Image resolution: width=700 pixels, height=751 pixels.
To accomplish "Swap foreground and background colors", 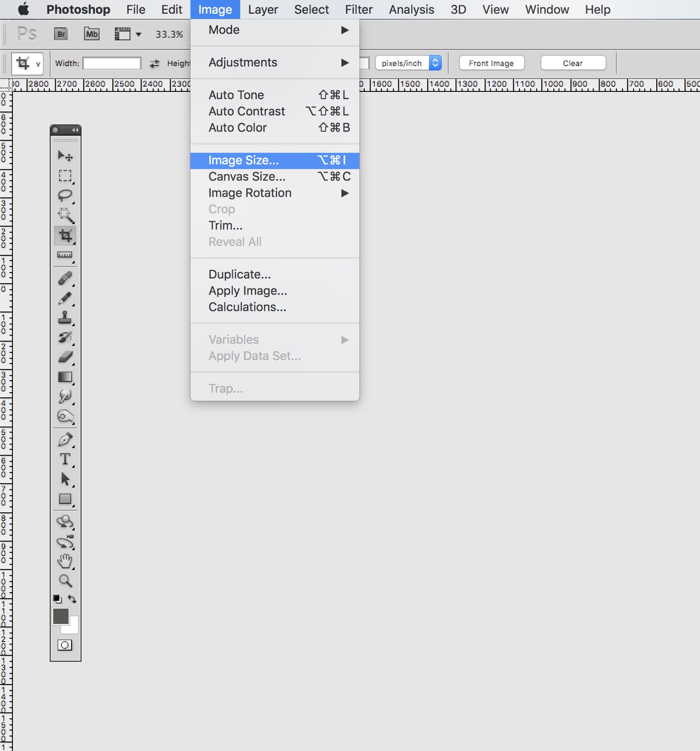I will coord(72,599).
